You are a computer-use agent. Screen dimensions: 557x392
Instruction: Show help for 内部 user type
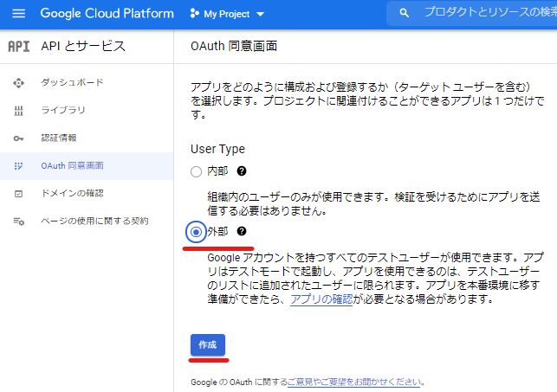point(242,171)
